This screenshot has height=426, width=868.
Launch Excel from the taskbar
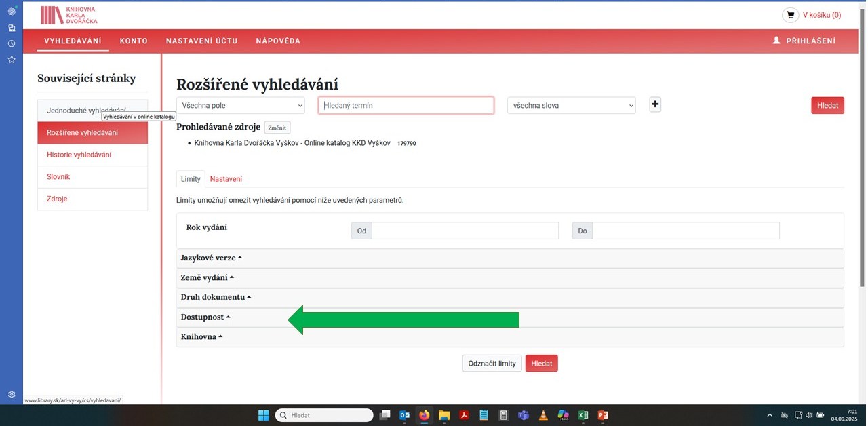583,415
